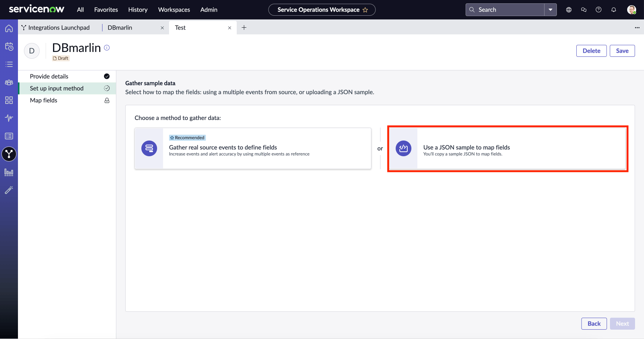Click the ServiceNow logo
This screenshot has height=339, width=644.
click(x=37, y=9)
